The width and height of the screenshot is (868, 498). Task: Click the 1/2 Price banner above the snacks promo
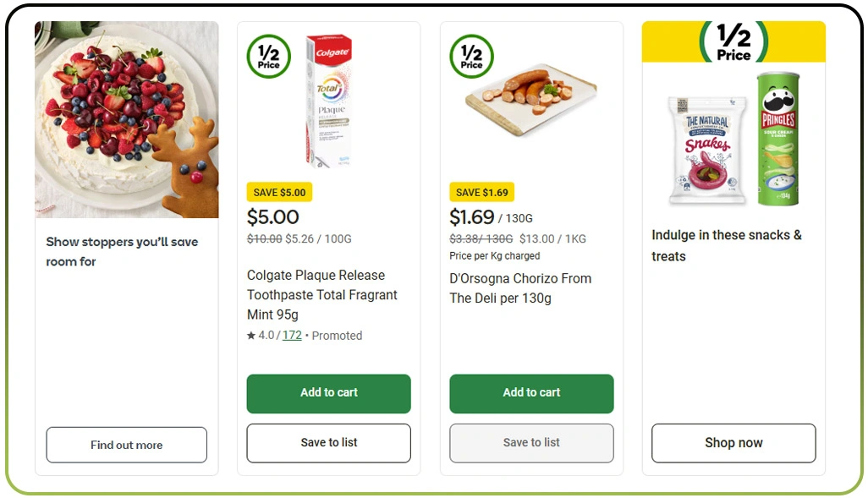(x=733, y=41)
